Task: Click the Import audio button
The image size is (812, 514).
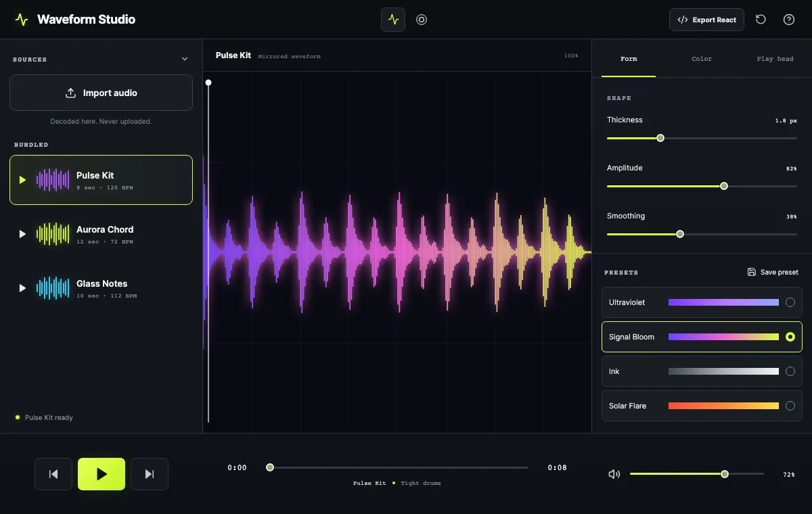Action: point(101,93)
